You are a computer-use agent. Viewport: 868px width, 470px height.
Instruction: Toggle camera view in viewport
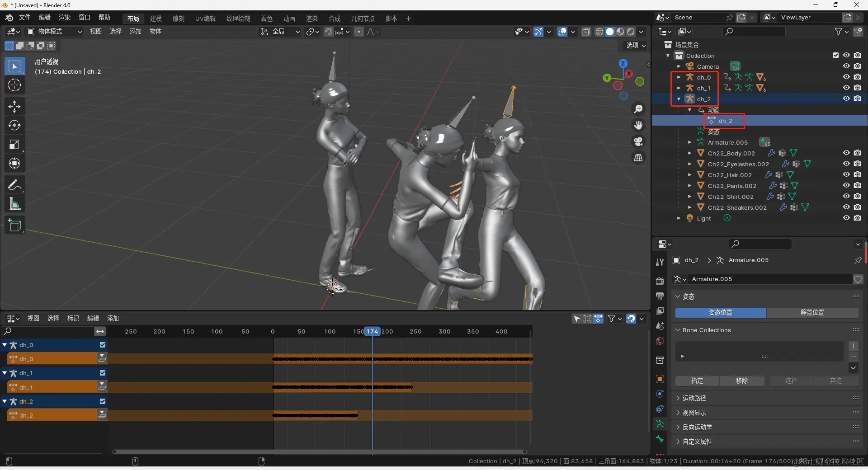tap(638, 141)
